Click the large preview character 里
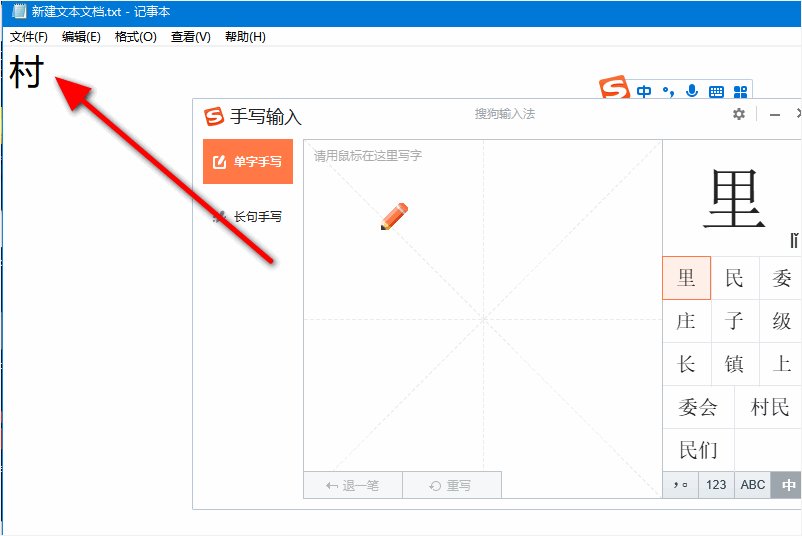Screen dimensions: 802x536 tap(734, 199)
